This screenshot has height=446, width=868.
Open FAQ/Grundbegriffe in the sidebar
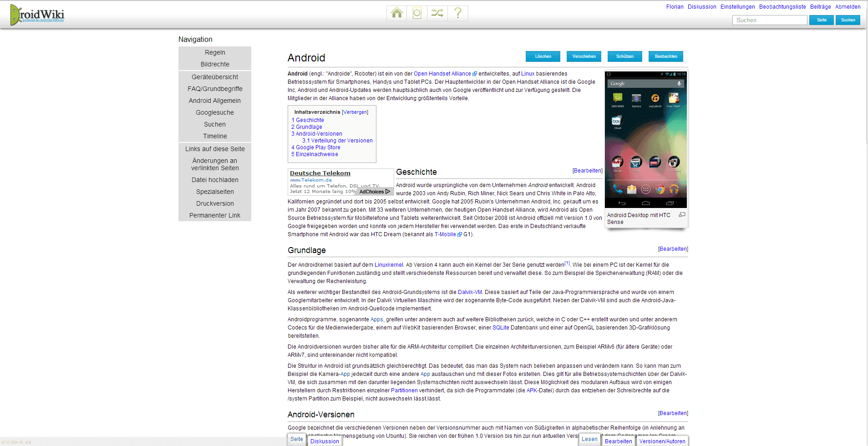coord(215,89)
